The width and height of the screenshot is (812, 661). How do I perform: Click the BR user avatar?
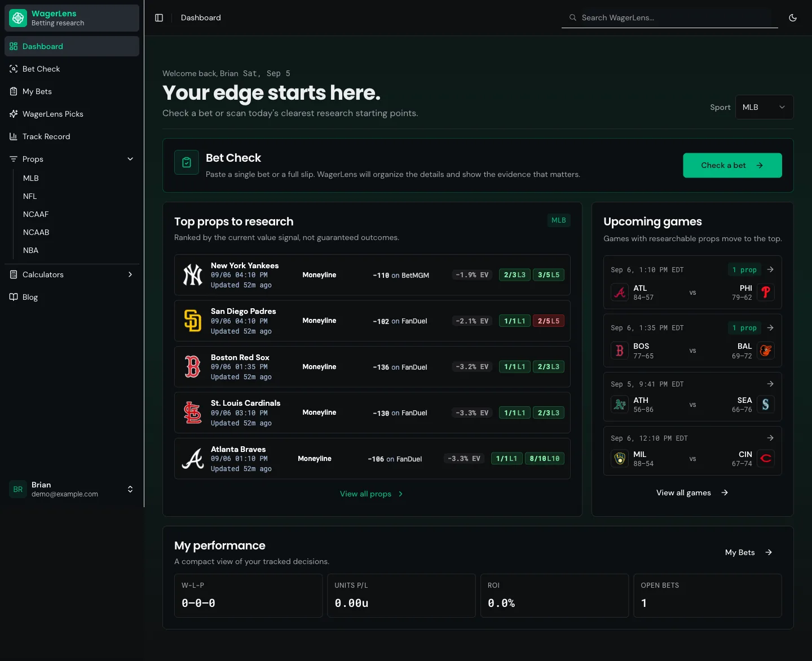pyautogui.click(x=18, y=489)
